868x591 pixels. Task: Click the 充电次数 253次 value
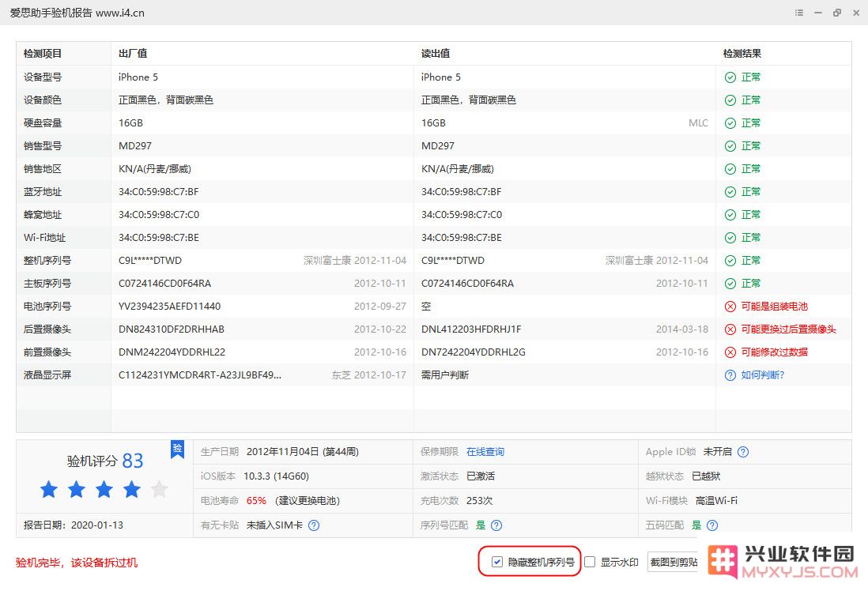(479, 501)
